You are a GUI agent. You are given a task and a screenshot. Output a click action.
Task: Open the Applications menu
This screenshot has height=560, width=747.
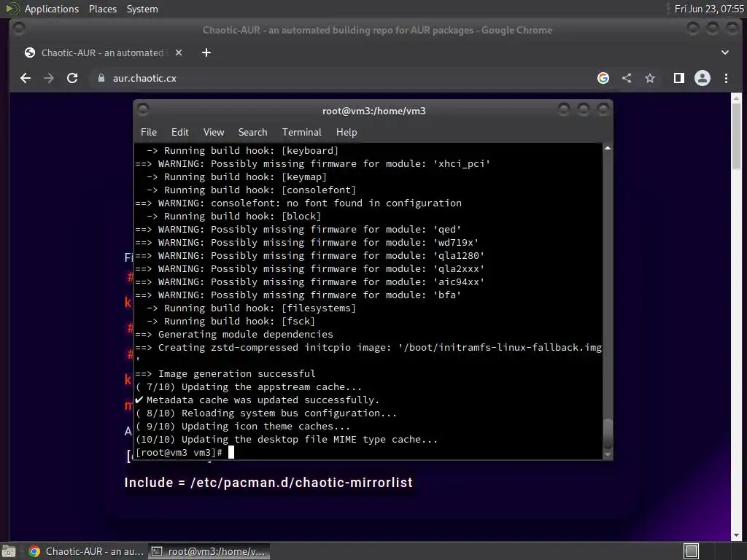point(52,9)
